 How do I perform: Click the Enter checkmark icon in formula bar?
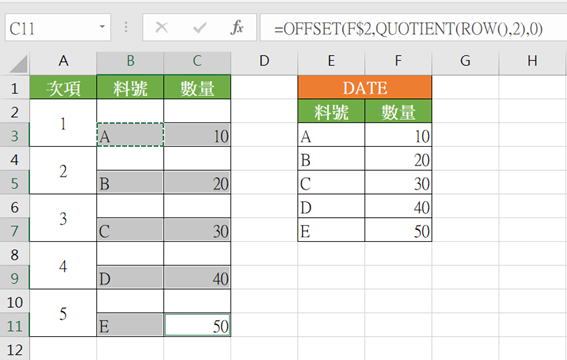[x=199, y=27]
